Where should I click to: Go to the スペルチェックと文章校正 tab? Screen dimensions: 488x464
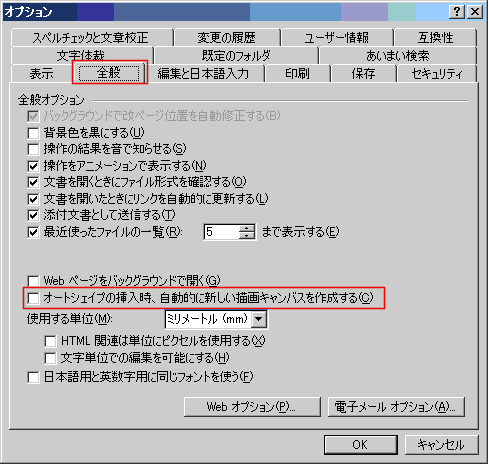91,38
